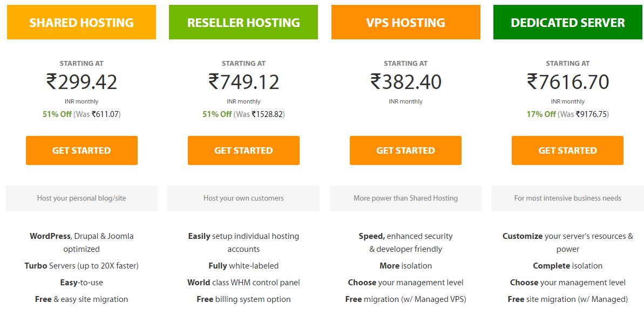Image resolution: width=644 pixels, height=309 pixels.
Task: Click 'Host your own customers' tagline
Action: pyautogui.click(x=243, y=198)
